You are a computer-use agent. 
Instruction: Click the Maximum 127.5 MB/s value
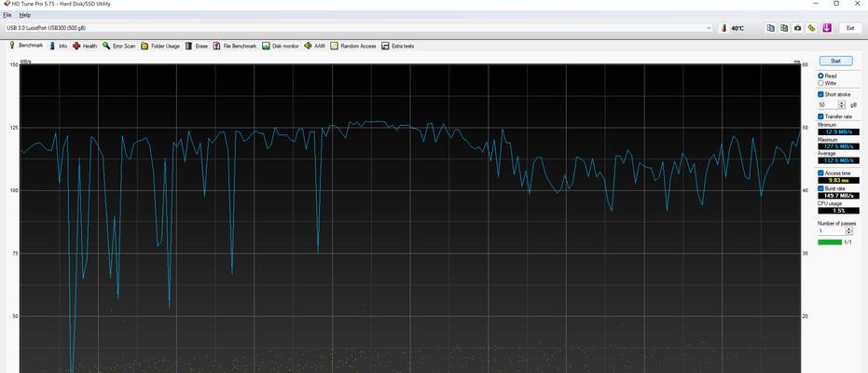point(839,146)
